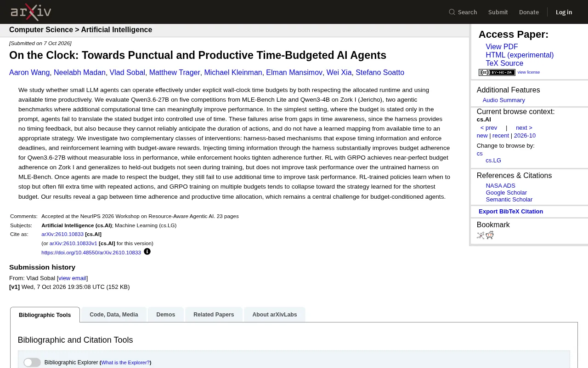The width and height of the screenshot is (588, 368).
Task: Open Google Scholar link
Action: tap(506, 193)
